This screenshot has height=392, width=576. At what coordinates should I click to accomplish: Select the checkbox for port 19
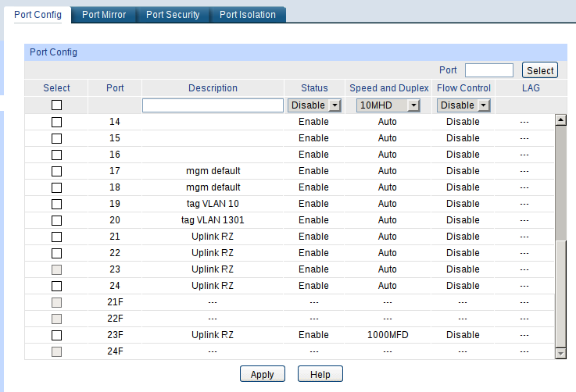click(56, 204)
